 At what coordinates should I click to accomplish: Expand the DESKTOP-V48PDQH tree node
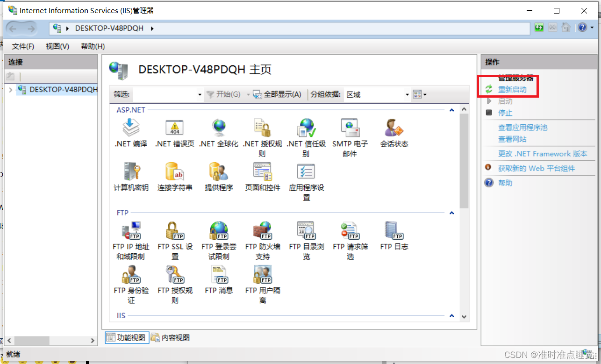tap(11, 90)
